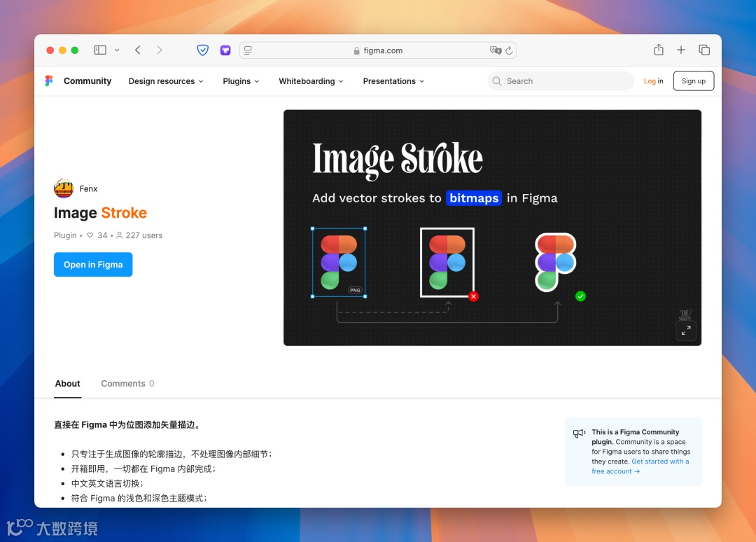This screenshot has width=756, height=542.
Task: Follow the Get started with a free account link
Action: pyautogui.click(x=640, y=466)
